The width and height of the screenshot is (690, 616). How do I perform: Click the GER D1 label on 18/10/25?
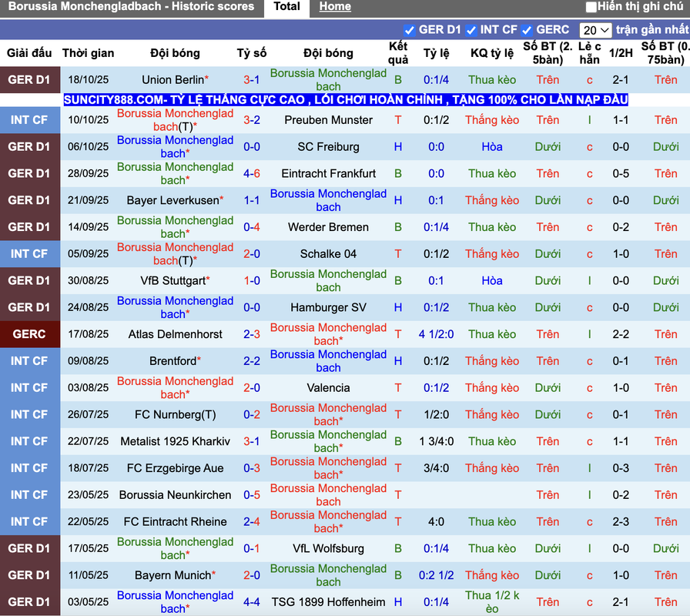click(x=29, y=80)
